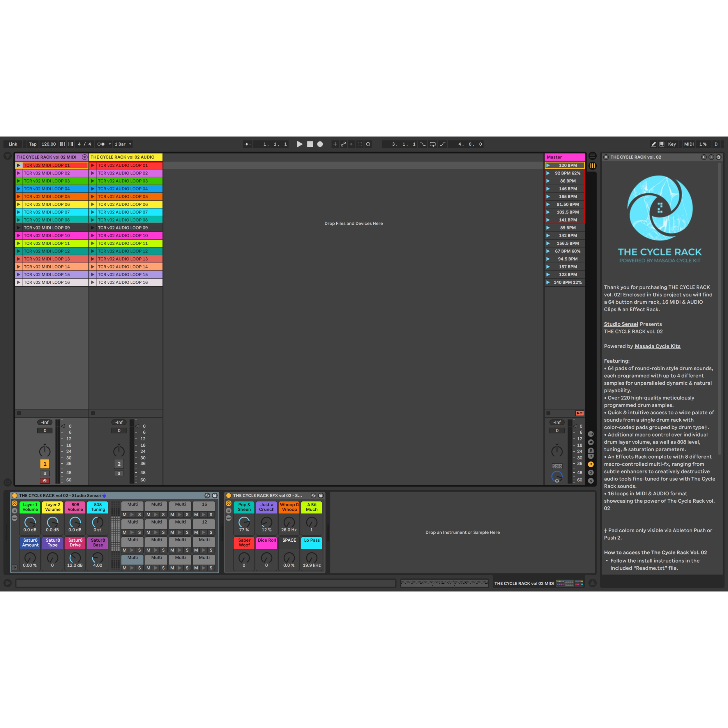Open the Masada Cycle Kits link

click(658, 346)
